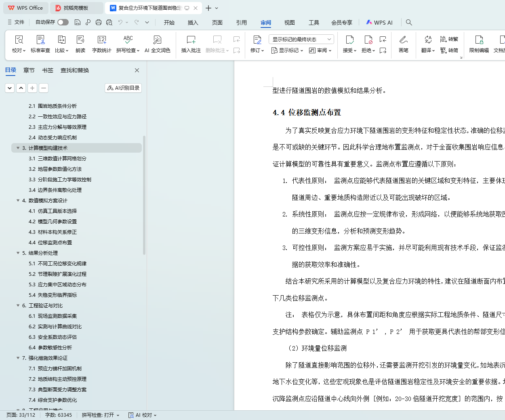Click the print icon in quick toolbar

(x=99, y=22)
